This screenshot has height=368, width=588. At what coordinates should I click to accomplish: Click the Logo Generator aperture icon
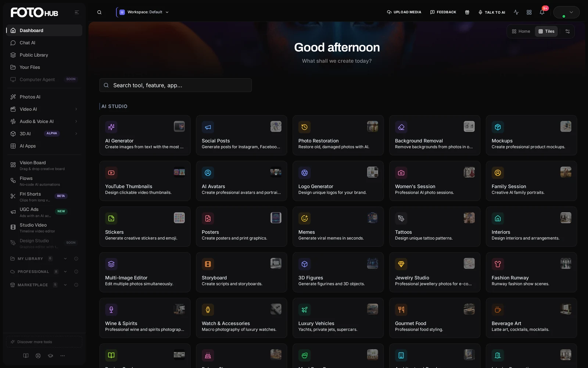coord(304,173)
